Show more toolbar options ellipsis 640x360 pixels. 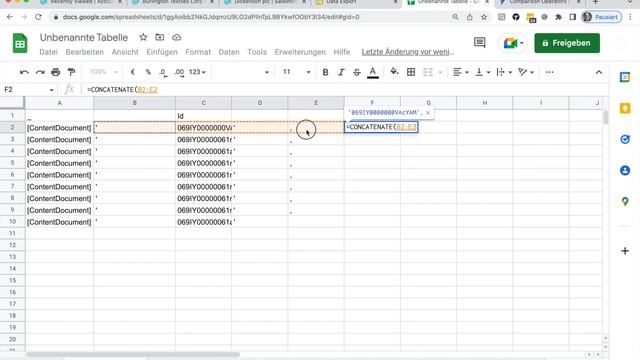click(x=550, y=72)
